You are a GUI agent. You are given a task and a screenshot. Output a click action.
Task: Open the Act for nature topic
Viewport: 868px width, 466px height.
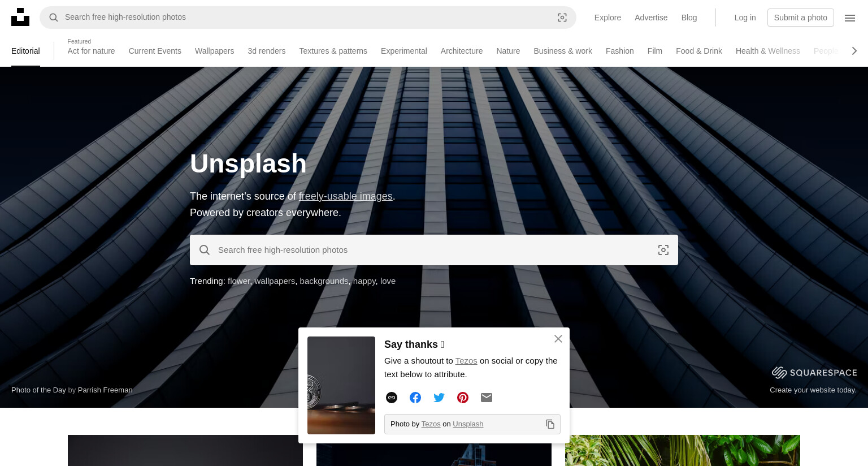(x=91, y=51)
